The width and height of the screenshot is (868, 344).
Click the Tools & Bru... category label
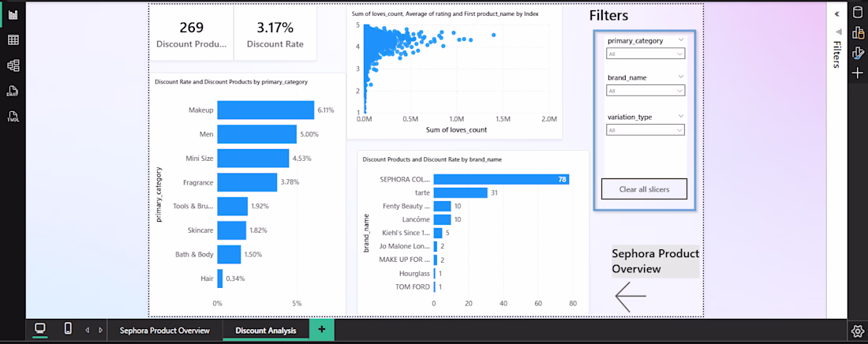[193, 206]
